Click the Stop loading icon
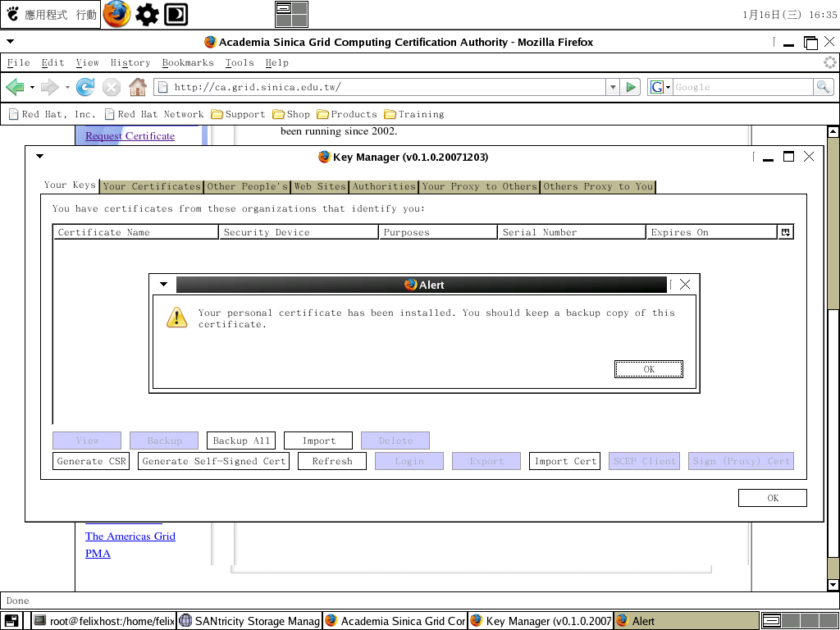840x630 pixels. [x=112, y=87]
